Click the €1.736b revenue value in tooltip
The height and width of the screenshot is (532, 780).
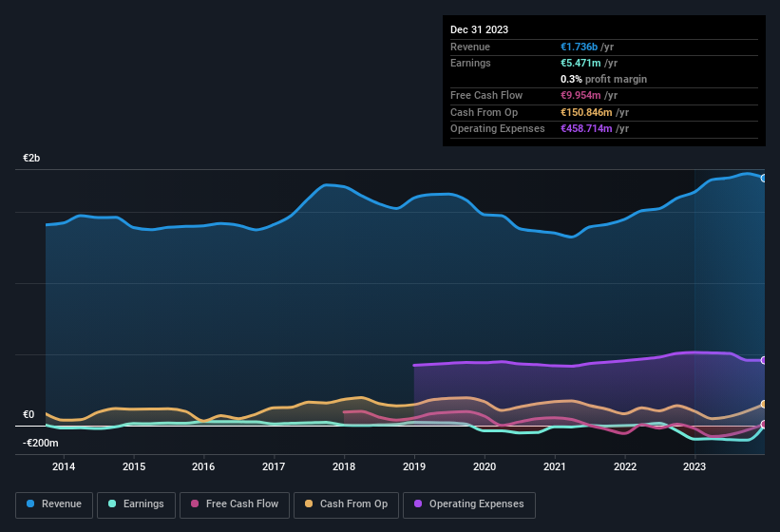click(x=580, y=47)
